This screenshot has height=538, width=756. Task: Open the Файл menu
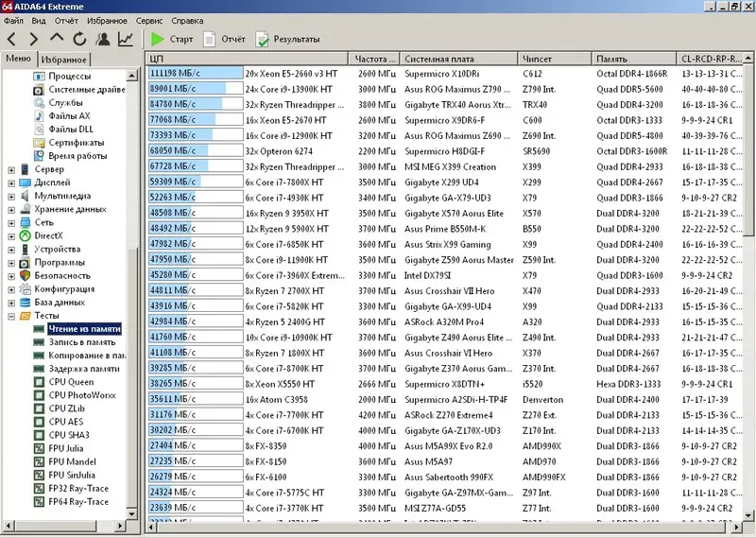pyautogui.click(x=13, y=21)
